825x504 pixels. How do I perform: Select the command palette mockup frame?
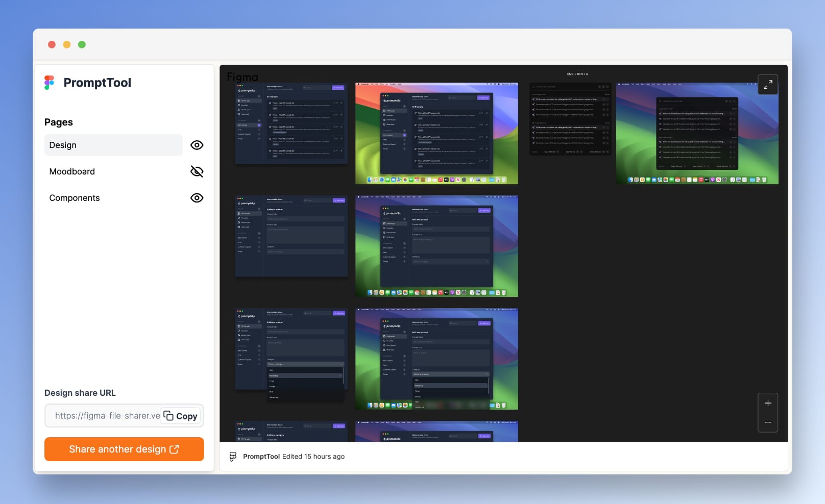pos(570,119)
